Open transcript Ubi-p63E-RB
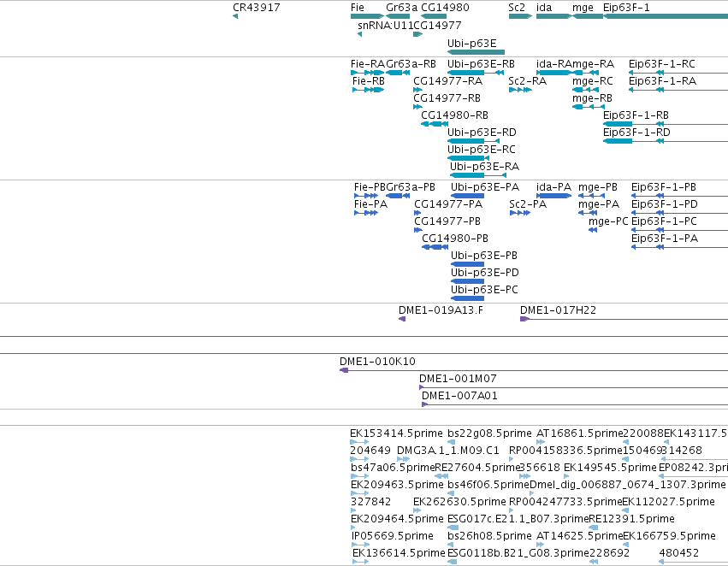The height and width of the screenshot is (566, 728). click(476, 73)
